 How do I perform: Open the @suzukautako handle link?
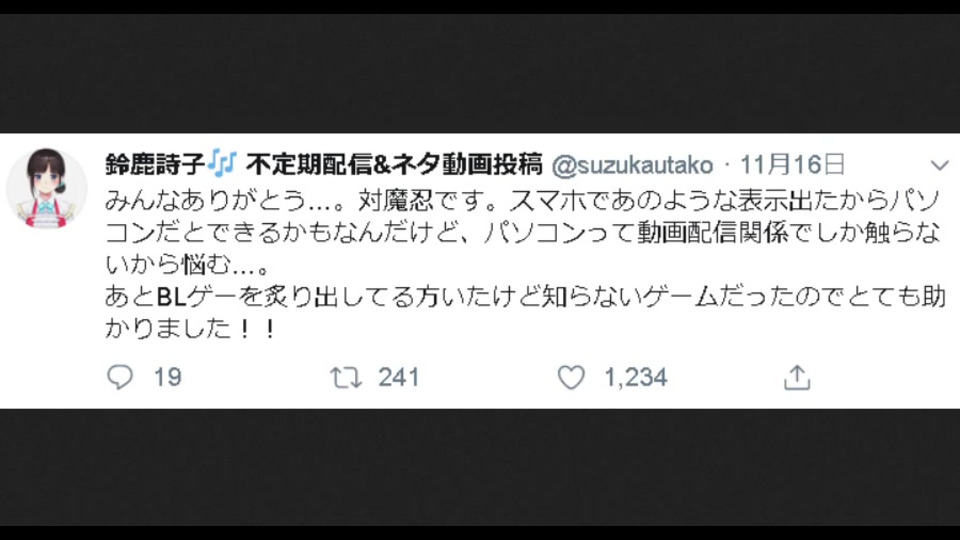coord(632,165)
